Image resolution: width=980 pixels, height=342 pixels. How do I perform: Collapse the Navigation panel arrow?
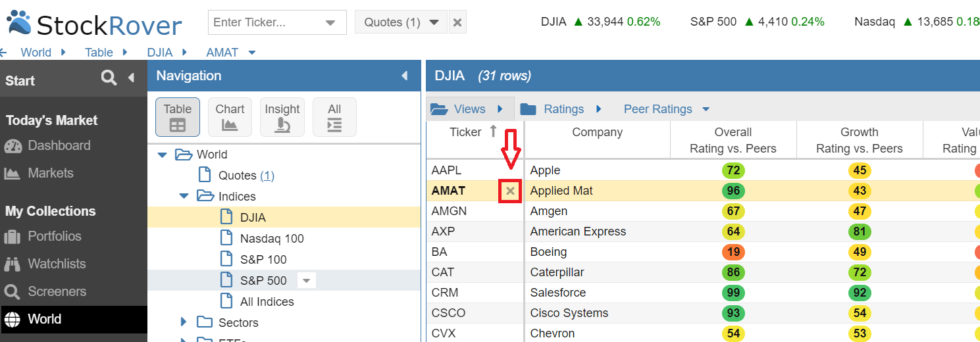pos(404,76)
